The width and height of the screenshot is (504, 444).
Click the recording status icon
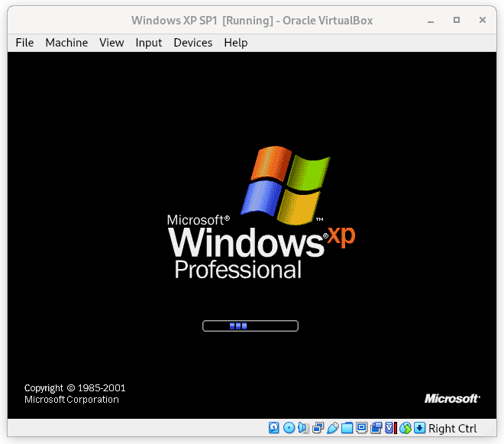(376, 428)
